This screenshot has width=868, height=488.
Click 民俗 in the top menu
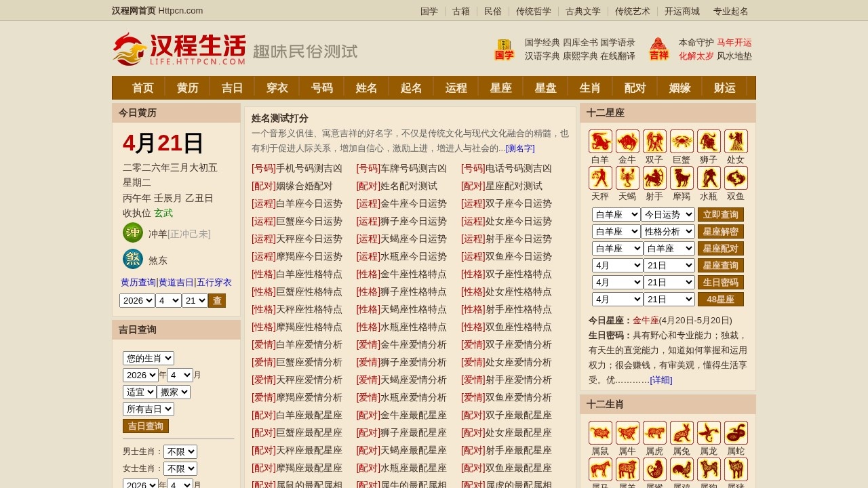(x=493, y=11)
